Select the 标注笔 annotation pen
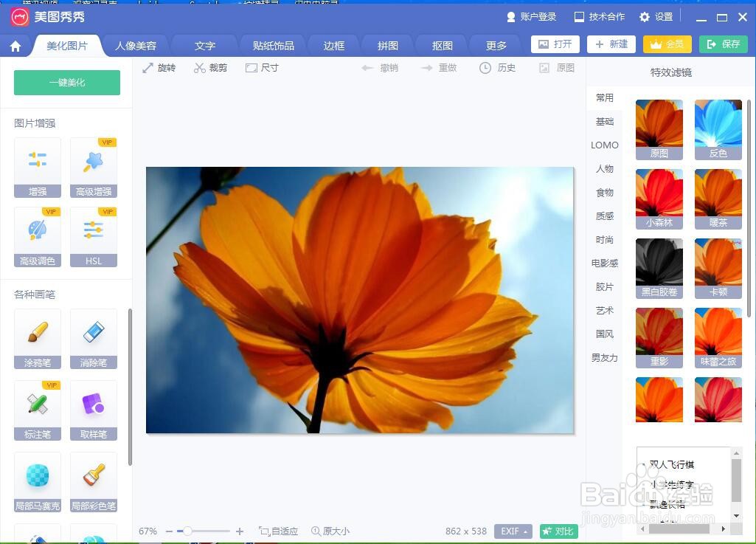The height and width of the screenshot is (544, 756). pyautogui.click(x=38, y=410)
